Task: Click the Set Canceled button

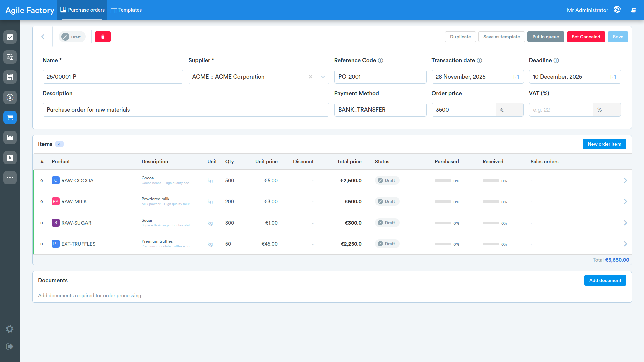Action: (586, 37)
